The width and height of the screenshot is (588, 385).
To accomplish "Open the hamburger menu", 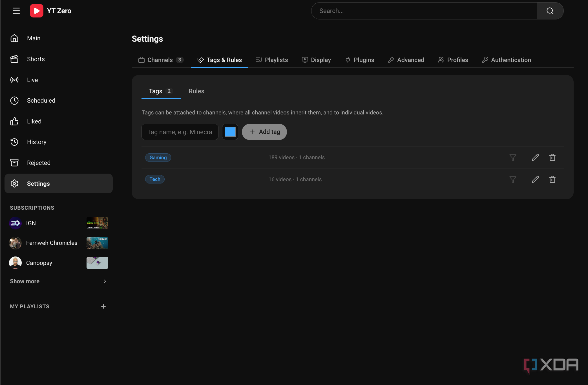I will 16,11.
